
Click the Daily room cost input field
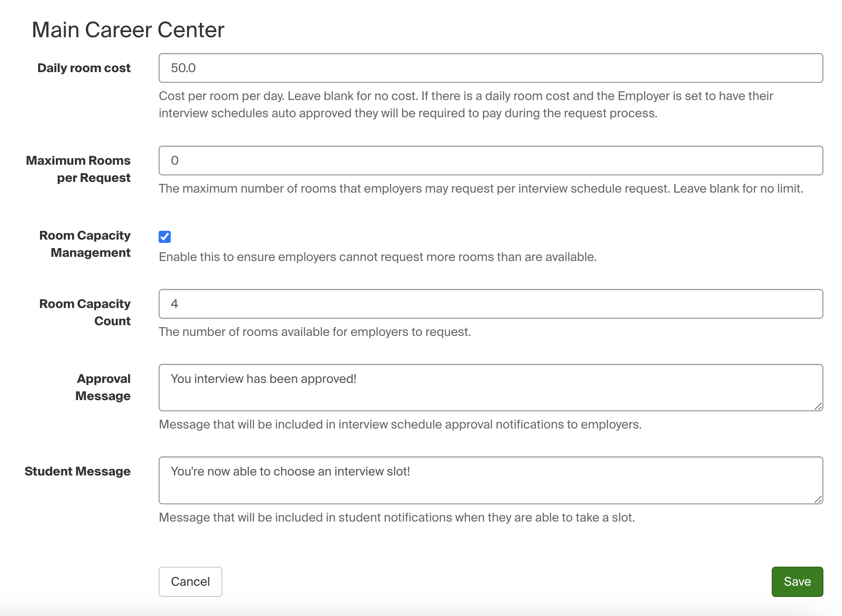point(491,68)
